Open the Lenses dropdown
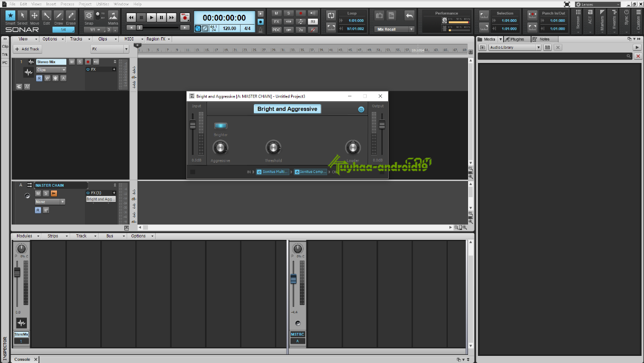The width and height of the screenshot is (644, 363). point(597,4)
